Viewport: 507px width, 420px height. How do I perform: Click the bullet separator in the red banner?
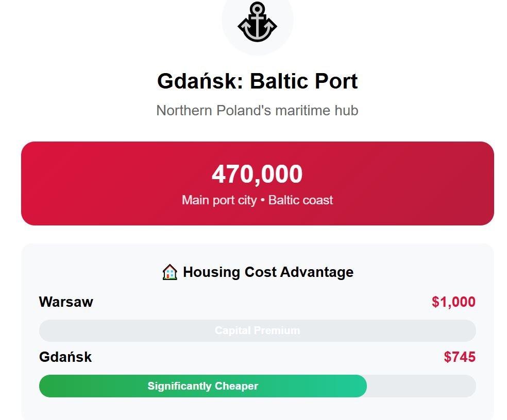point(262,200)
